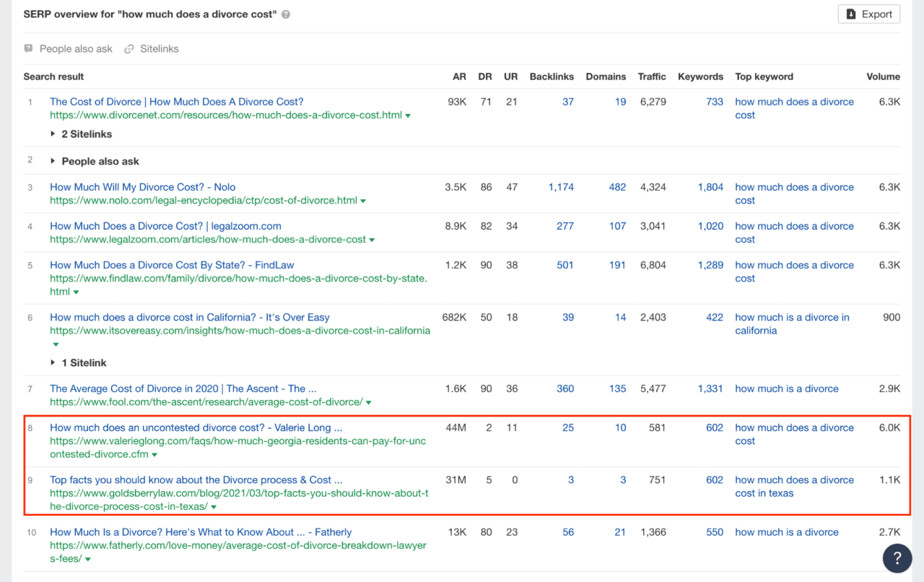
Task: Click the Volume column header
Action: (884, 77)
